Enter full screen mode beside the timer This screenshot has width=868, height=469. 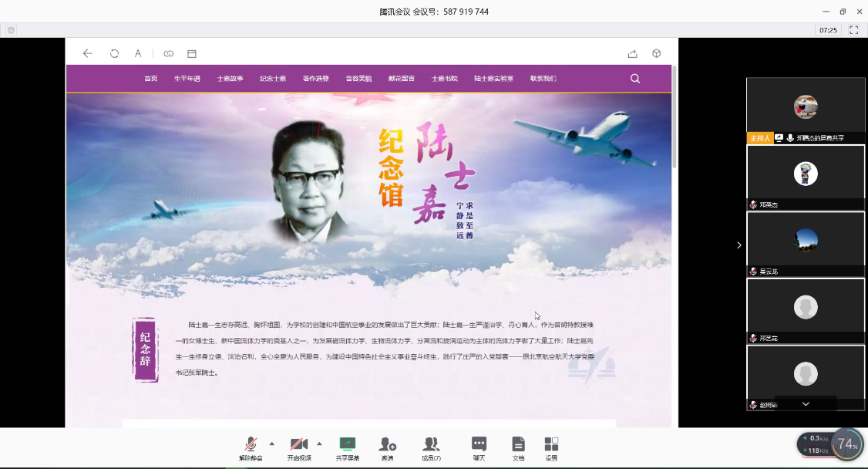coord(853,30)
